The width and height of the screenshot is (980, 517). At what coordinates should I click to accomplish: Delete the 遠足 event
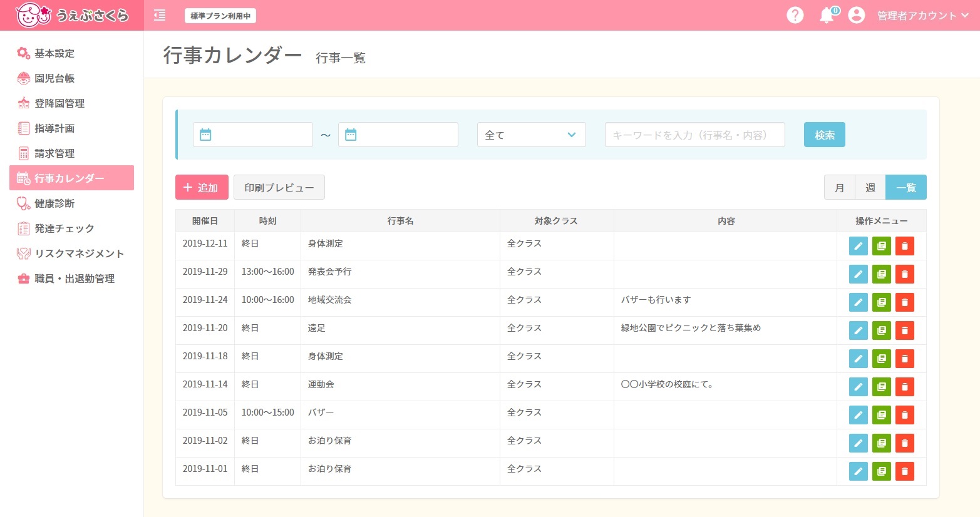(905, 330)
